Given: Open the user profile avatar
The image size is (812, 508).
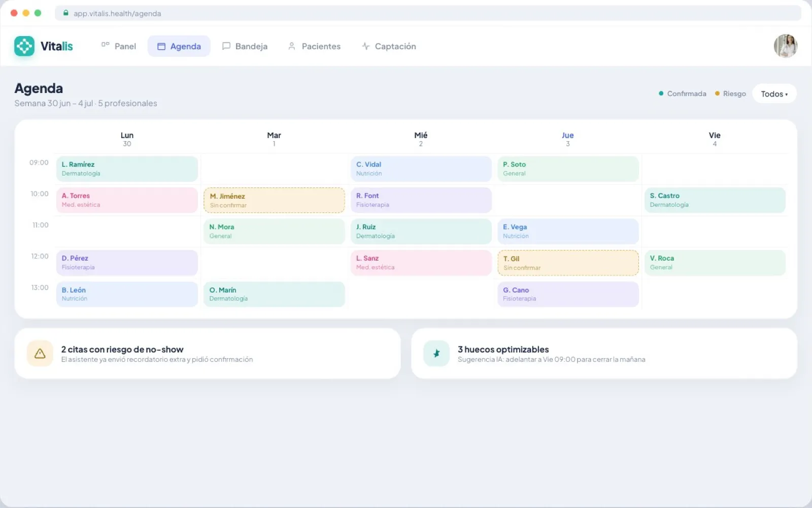Looking at the screenshot, I should [786, 46].
